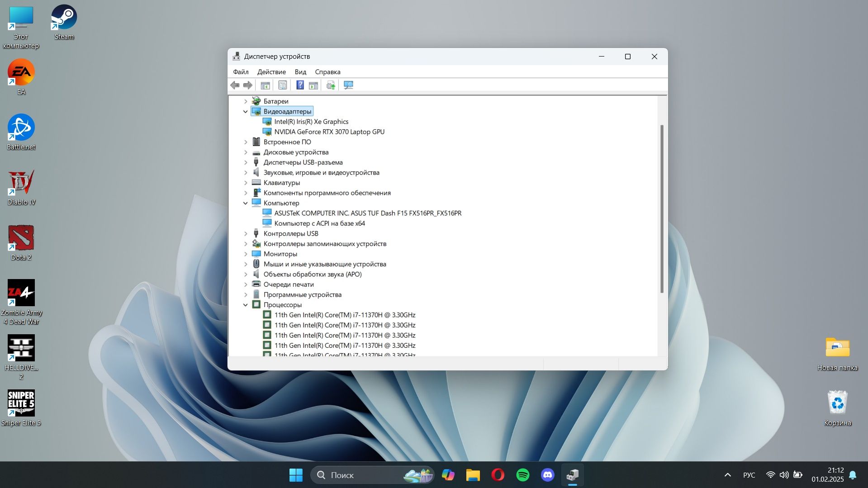This screenshot has width=868, height=488.
Task: Open the Файл menu
Action: coord(241,72)
